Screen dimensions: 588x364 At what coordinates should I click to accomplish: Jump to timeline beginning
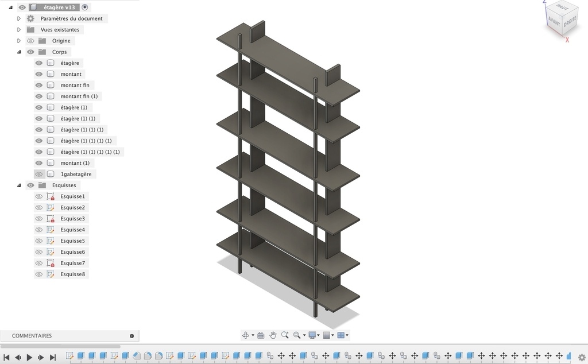[6, 358]
